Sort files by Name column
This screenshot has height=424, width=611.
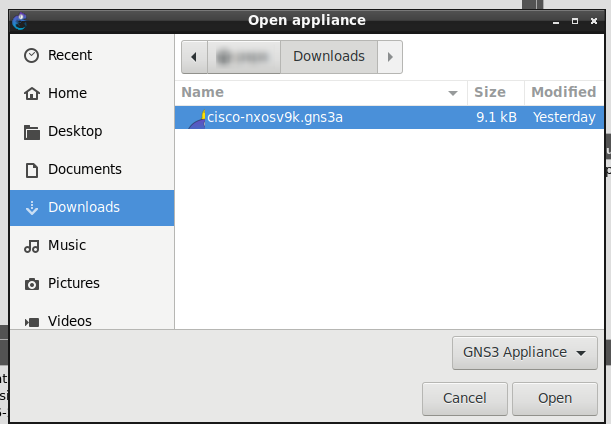coord(321,93)
